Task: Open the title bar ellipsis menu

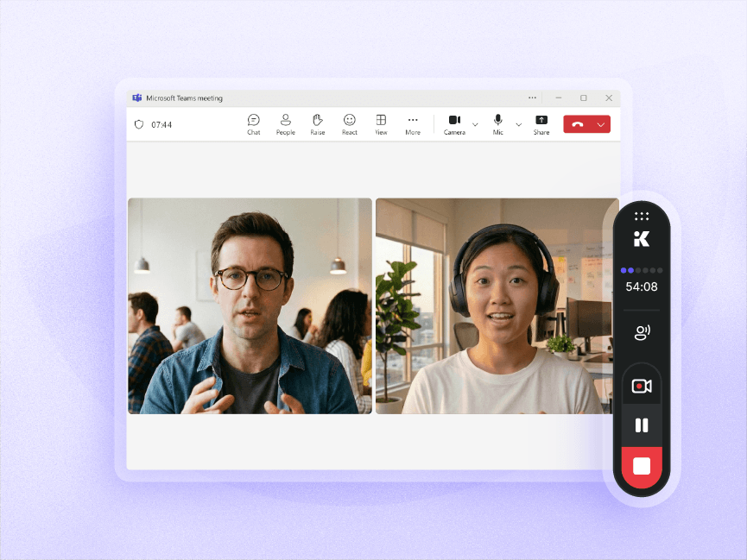Action: click(532, 98)
